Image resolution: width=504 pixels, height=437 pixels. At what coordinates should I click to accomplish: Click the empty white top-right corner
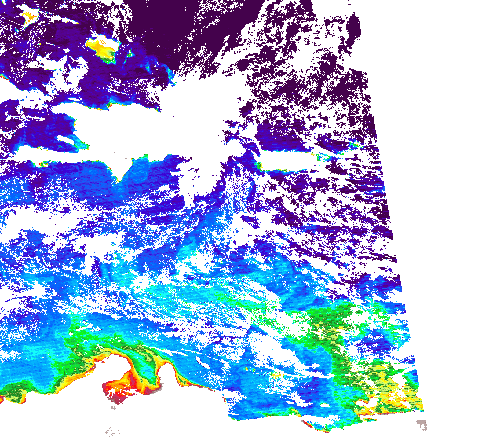click(x=458, y=24)
